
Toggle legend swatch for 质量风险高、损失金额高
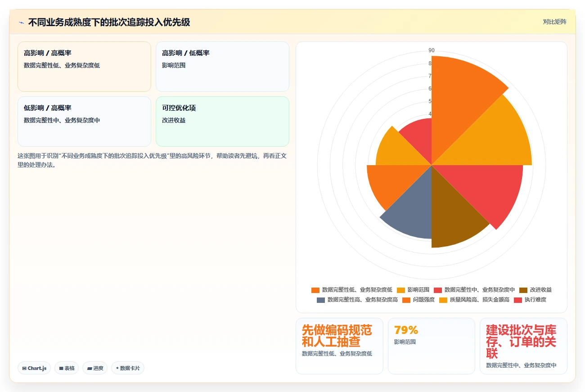pos(443,300)
